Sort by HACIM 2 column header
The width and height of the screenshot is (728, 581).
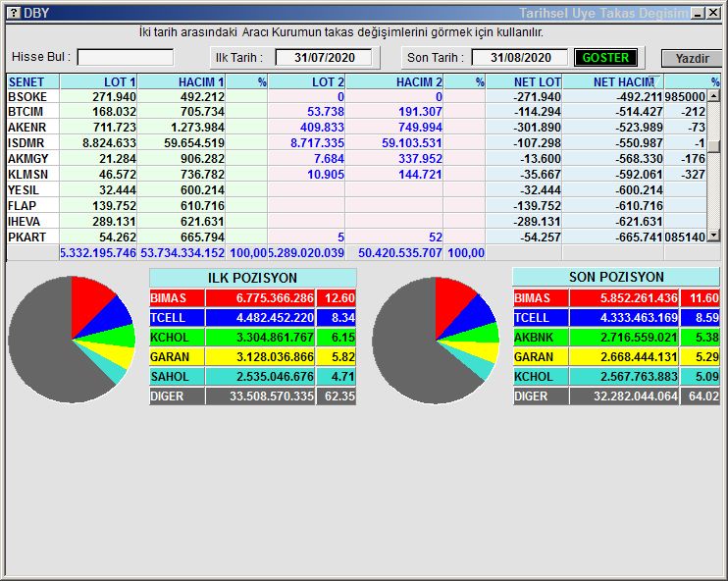[x=394, y=81]
